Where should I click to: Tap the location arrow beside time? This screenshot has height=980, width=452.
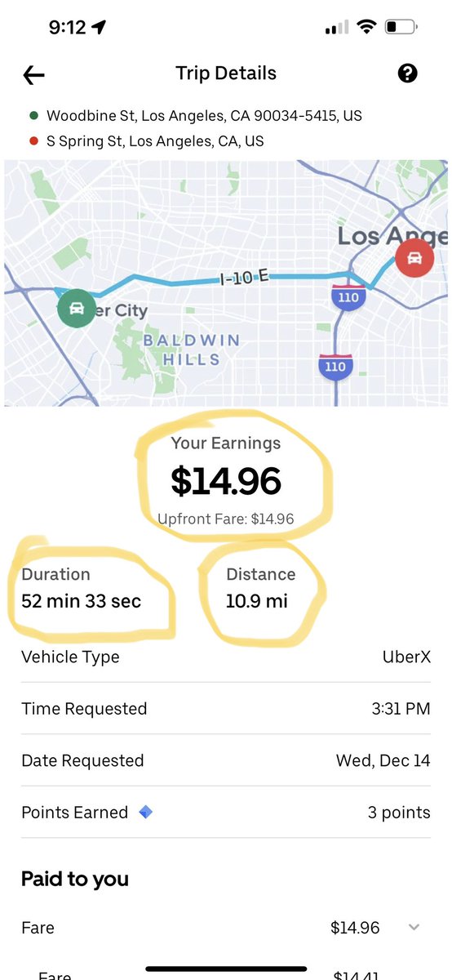coord(100,28)
